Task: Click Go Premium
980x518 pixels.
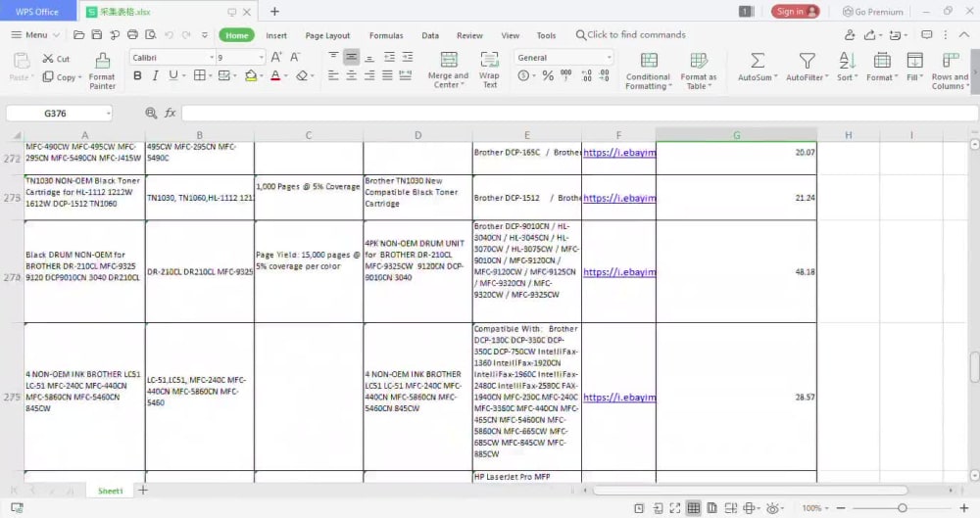Action: click(x=873, y=11)
